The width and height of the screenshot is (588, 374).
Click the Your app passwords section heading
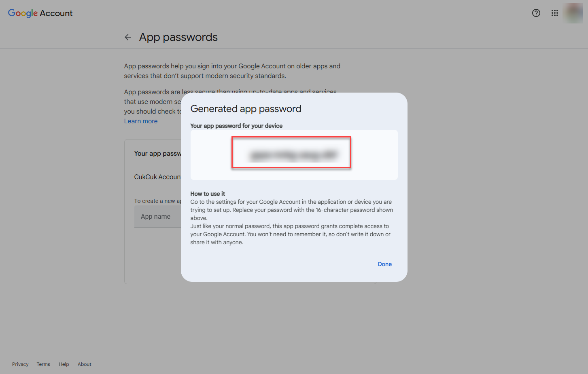[x=157, y=154]
